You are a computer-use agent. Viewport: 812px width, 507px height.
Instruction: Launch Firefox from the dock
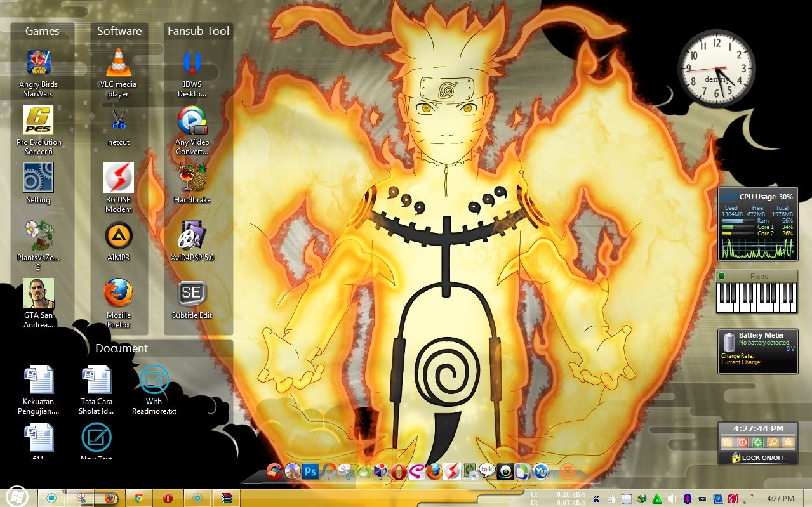pos(434,471)
